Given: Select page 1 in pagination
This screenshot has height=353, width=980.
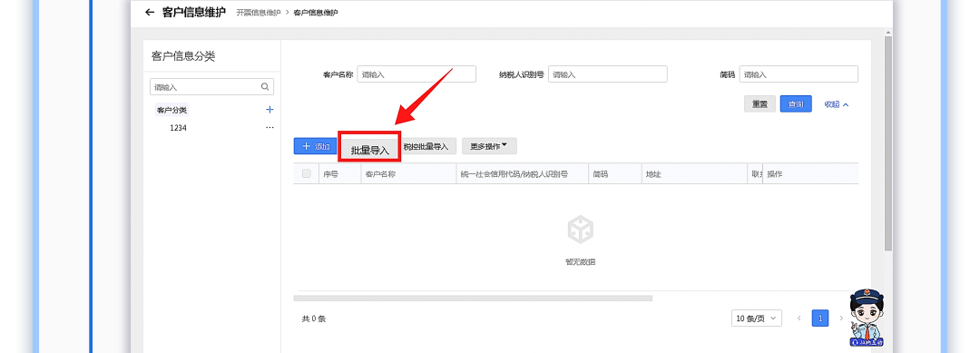Looking at the screenshot, I should coord(820,319).
